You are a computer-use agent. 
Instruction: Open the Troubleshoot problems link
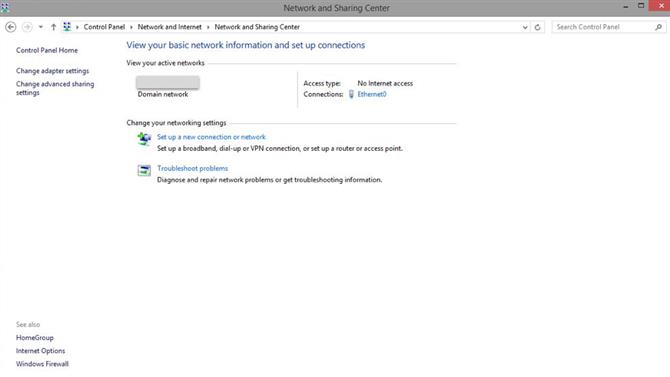(x=192, y=168)
